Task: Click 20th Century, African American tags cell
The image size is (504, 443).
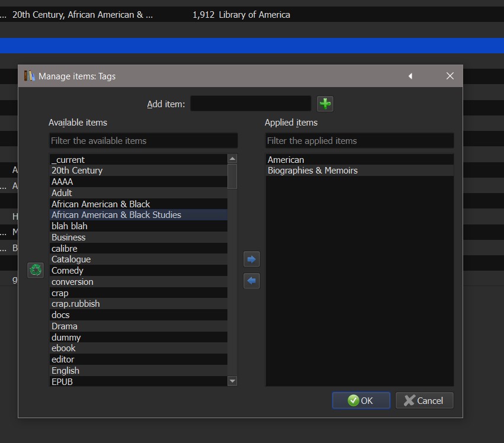Action: click(x=82, y=14)
